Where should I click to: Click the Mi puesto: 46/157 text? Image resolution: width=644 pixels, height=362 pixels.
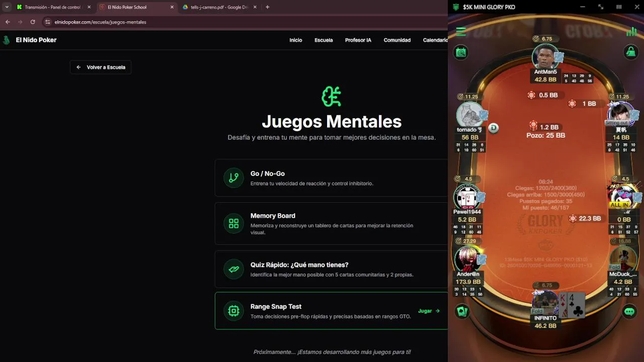tap(546, 208)
